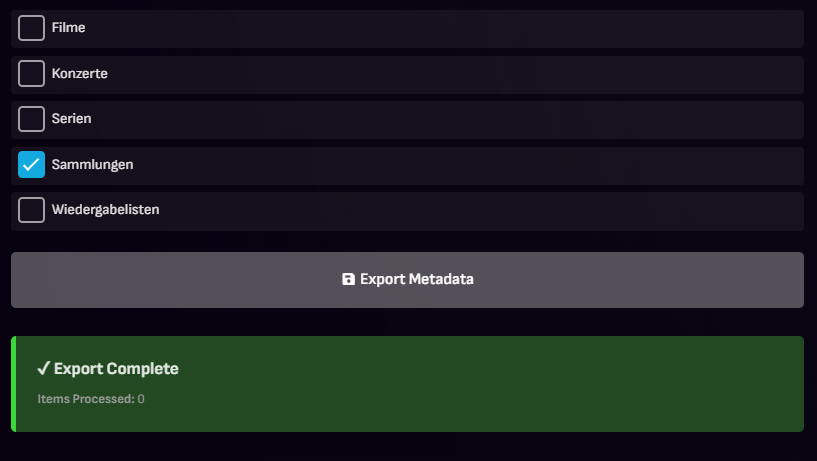
Task: Click the checkmark icon beside Export Complete
Action: click(x=43, y=369)
